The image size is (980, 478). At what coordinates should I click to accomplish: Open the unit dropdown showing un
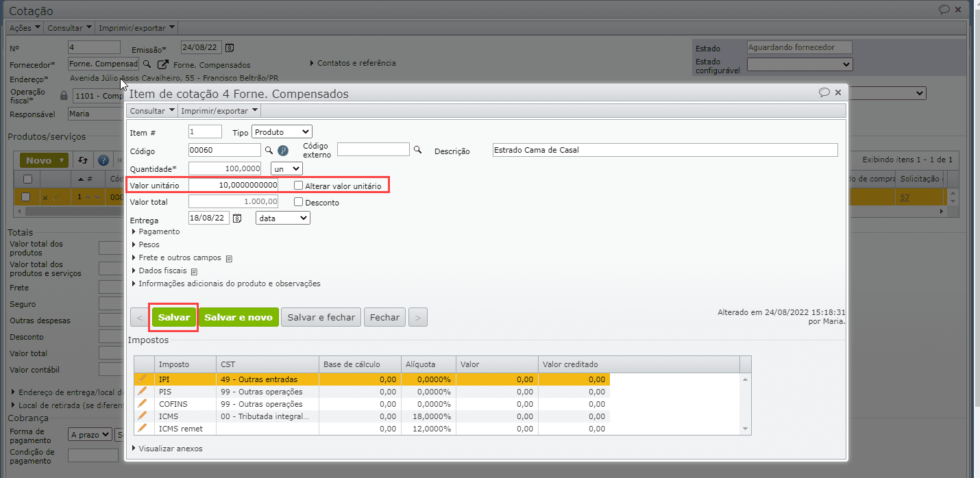click(286, 168)
